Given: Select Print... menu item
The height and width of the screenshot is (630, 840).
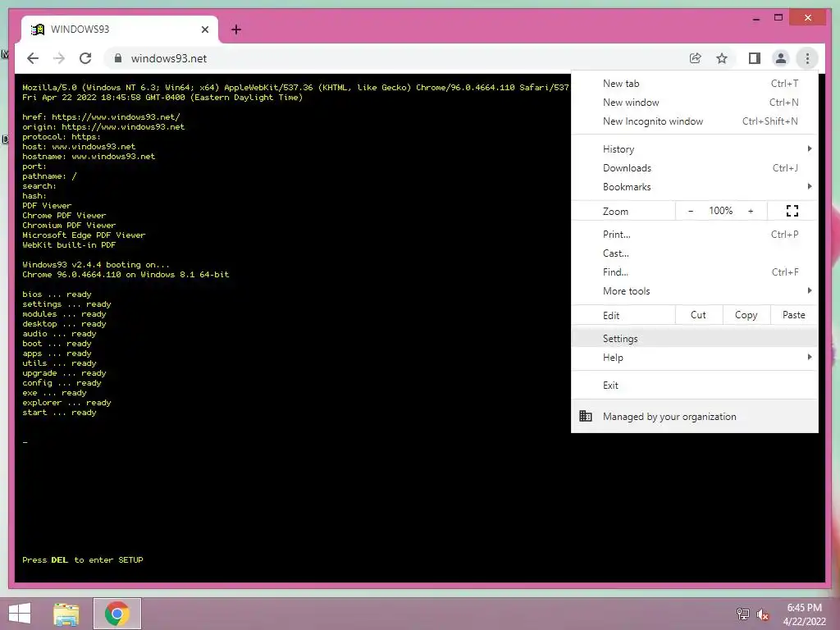Looking at the screenshot, I should (695, 234).
